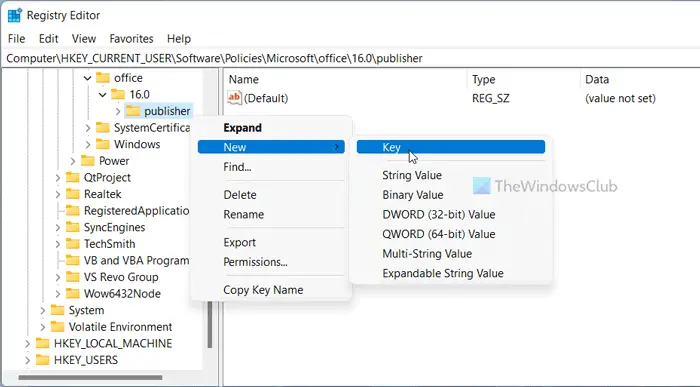Image resolution: width=700 pixels, height=387 pixels.
Task: Click the Realtek folder icon
Action: [72, 194]
